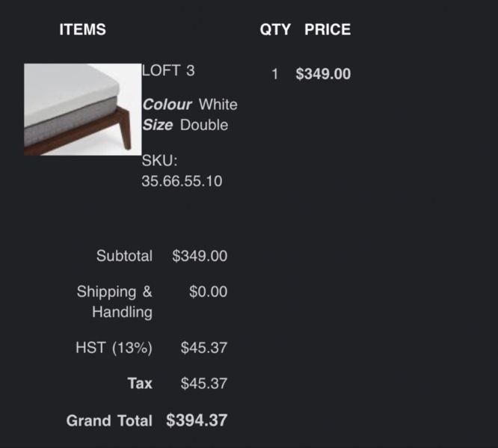Click the LOFT 3 product thumbnail image
The height and width of the screenshot is (448, 498).
pyautogui.click(x=82, y=109)
